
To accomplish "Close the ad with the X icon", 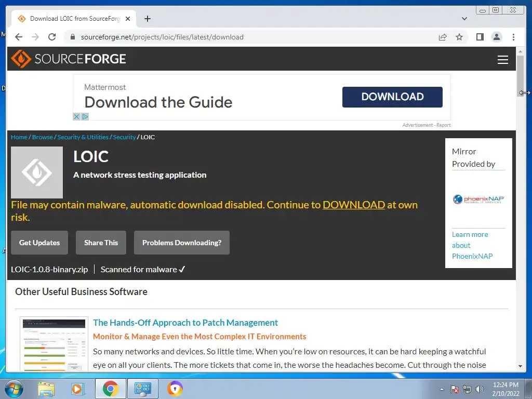I will click(x=76, y=117).
